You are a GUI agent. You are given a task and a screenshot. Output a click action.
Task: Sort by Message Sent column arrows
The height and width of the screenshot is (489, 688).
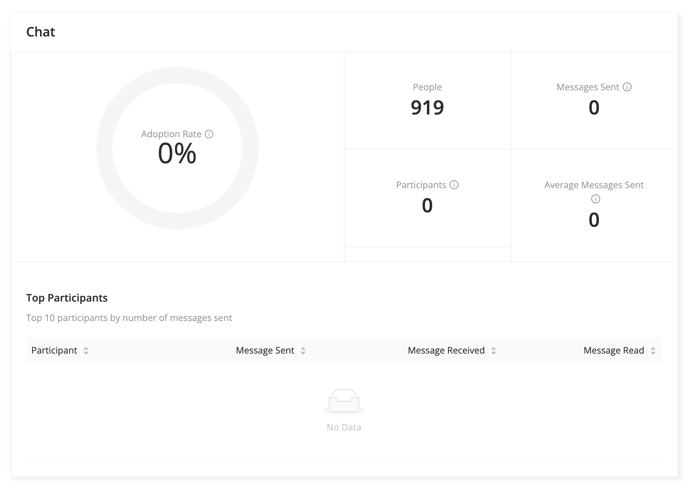coord(303,351)
